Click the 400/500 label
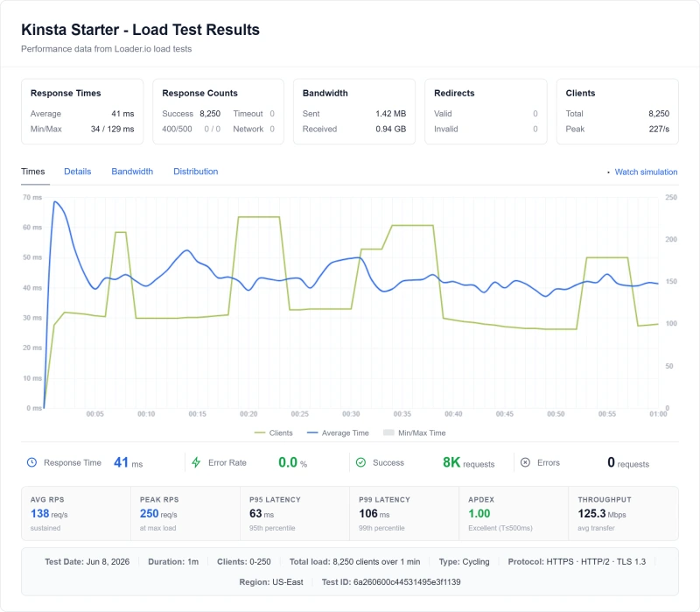The width and height of the screenshot is (700, 612). pyautogui.click(x=177, y=129)
